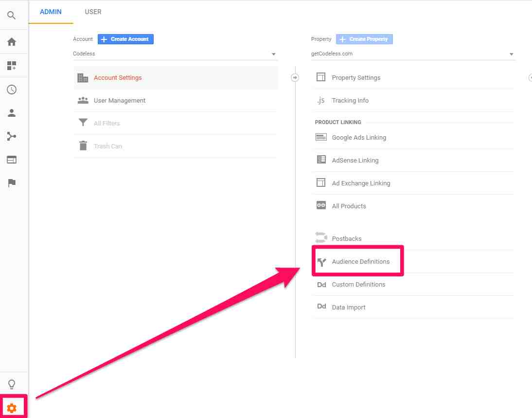Open Behavior reports window icon
This screenshot has height=418, width=532.
[x=12, y=160]
